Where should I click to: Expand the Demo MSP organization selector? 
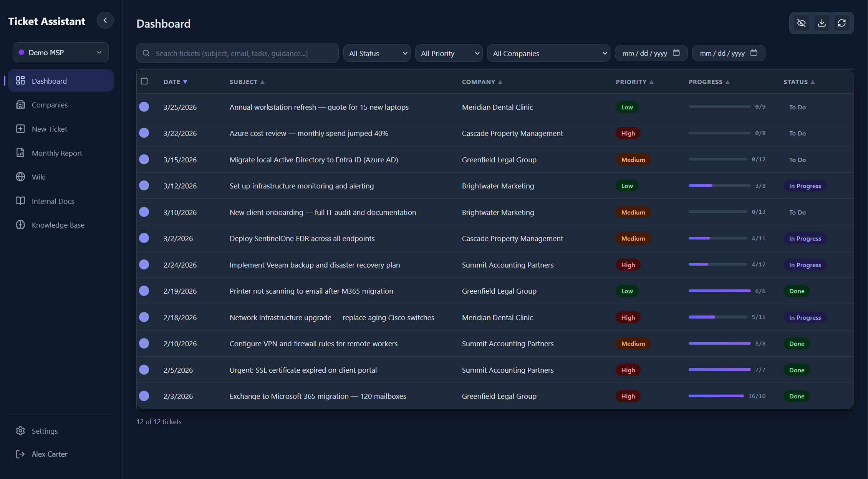(61, 53)
